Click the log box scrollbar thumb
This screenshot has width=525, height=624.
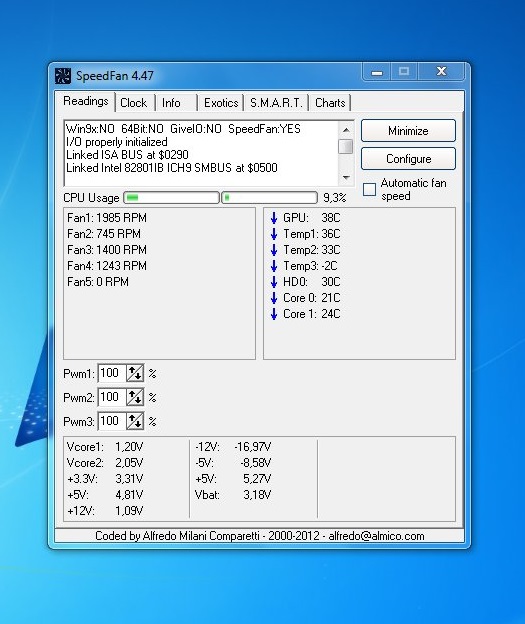pyautogui.click(x=345, y=146)
